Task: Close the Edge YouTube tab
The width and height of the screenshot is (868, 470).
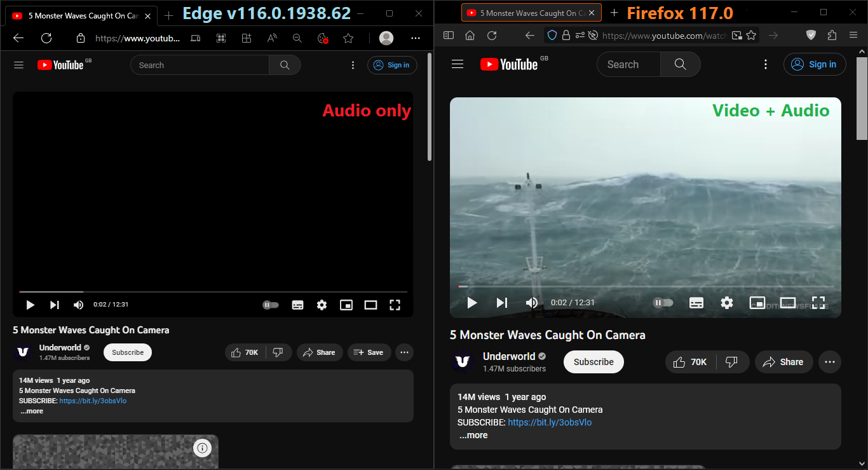Action: click(x=147, y=16)
